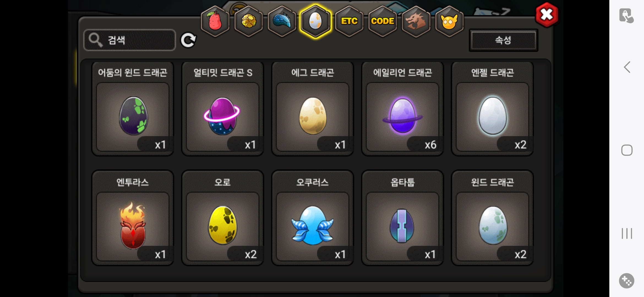Select the egg category tab
Image resolution: width=644 pixels, height=297 pixels.
point(315,21)
